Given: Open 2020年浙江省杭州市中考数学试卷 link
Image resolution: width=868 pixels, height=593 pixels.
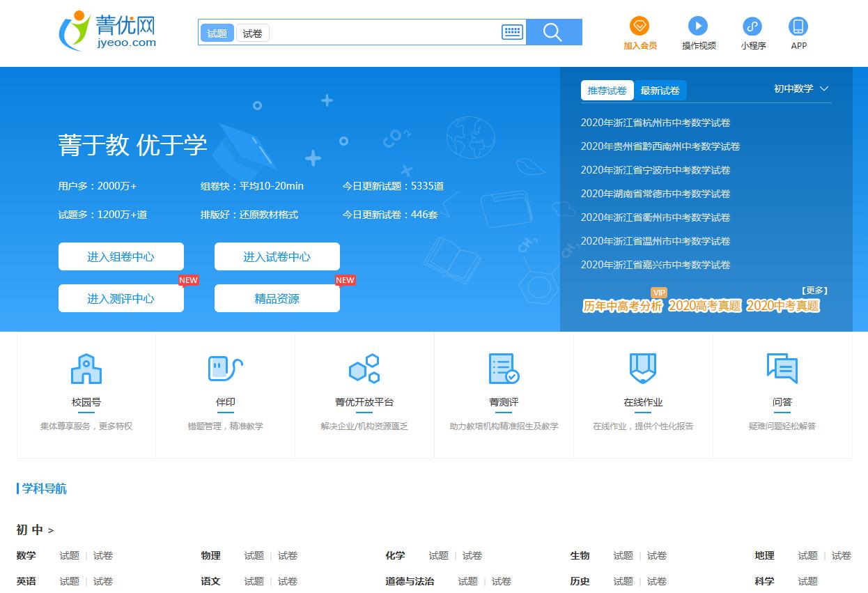Looking at the screenshot, I should [x=656, y=122].
